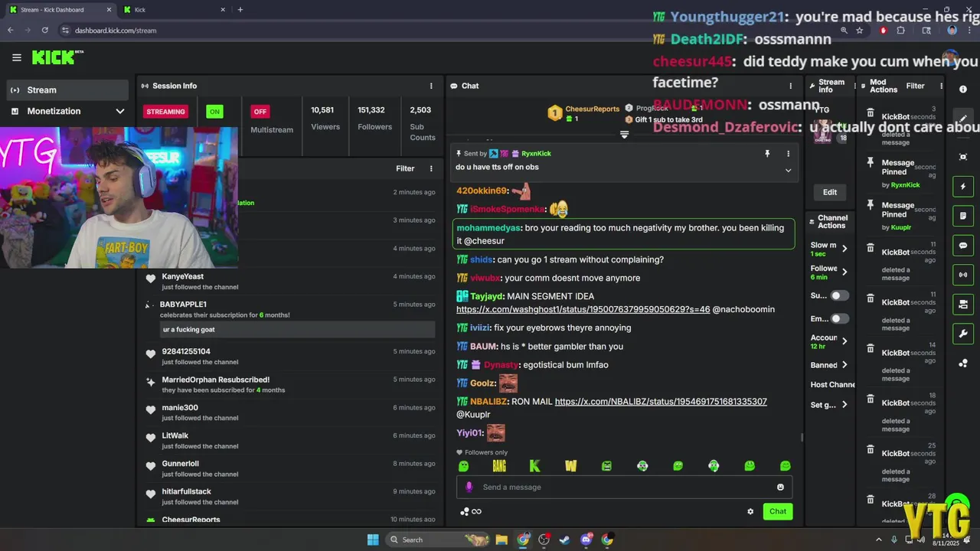Image resolution: width=980 pixels, height=551 pixels.
Task: Open chat settings gear icon
Action: (750, 511)
